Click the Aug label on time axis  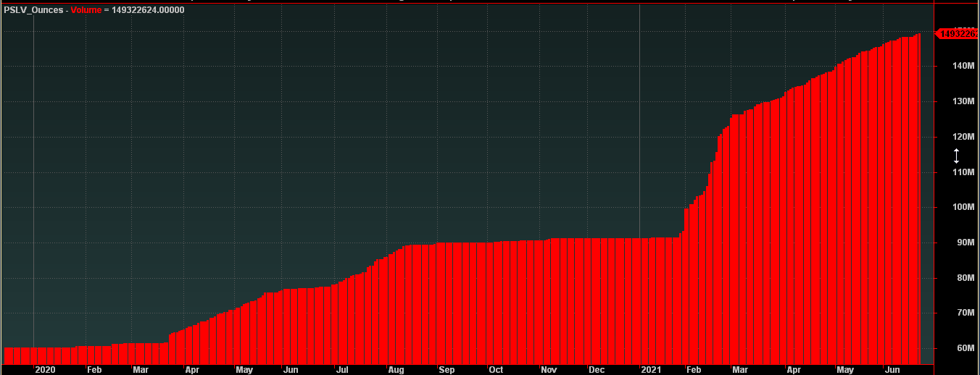pos(396,369)
